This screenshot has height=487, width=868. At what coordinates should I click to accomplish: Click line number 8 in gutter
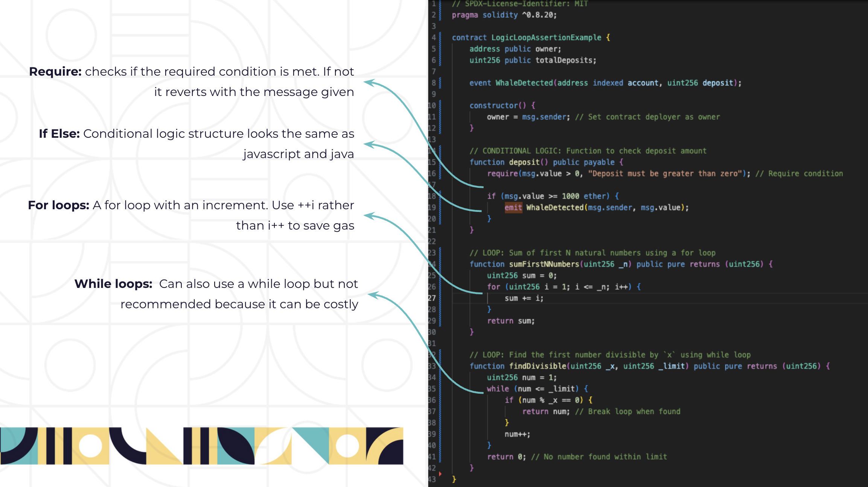(x=434, y=83)
